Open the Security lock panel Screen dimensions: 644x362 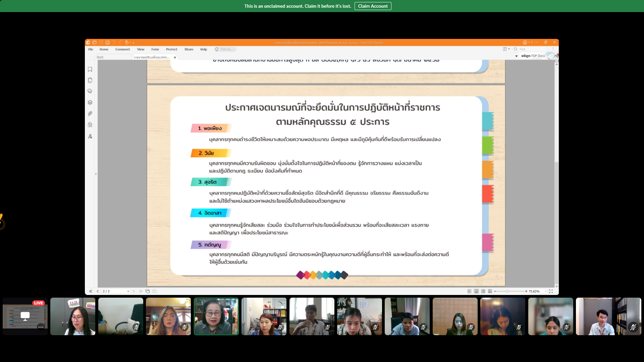90,125
